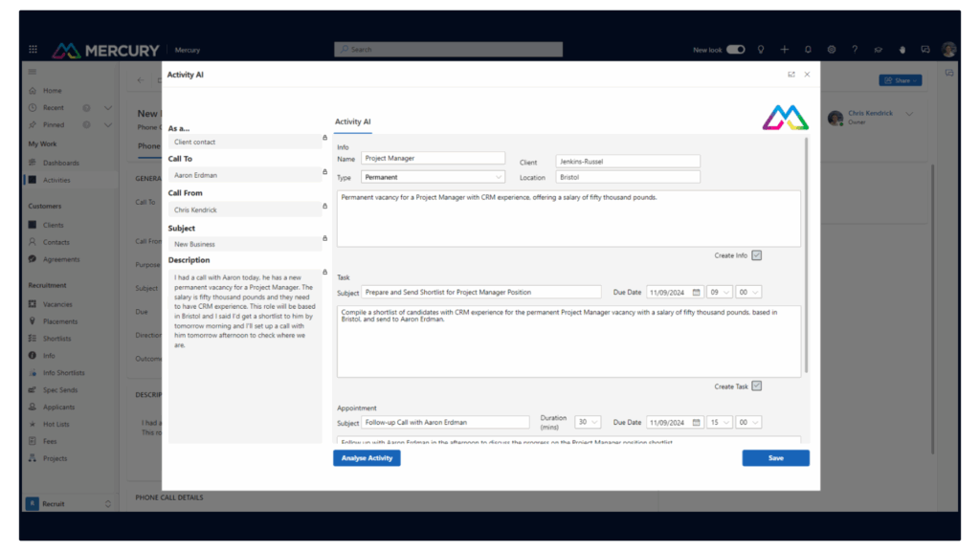Pop out the Activity AI dialog
Screen dimensions: 980x551
(x=791, y=75)
